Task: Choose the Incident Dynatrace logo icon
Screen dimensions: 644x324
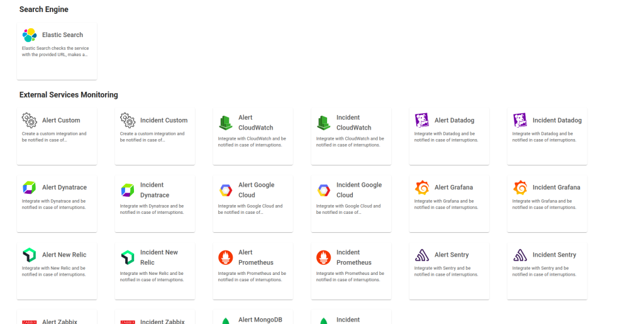Action: [128, 190]
